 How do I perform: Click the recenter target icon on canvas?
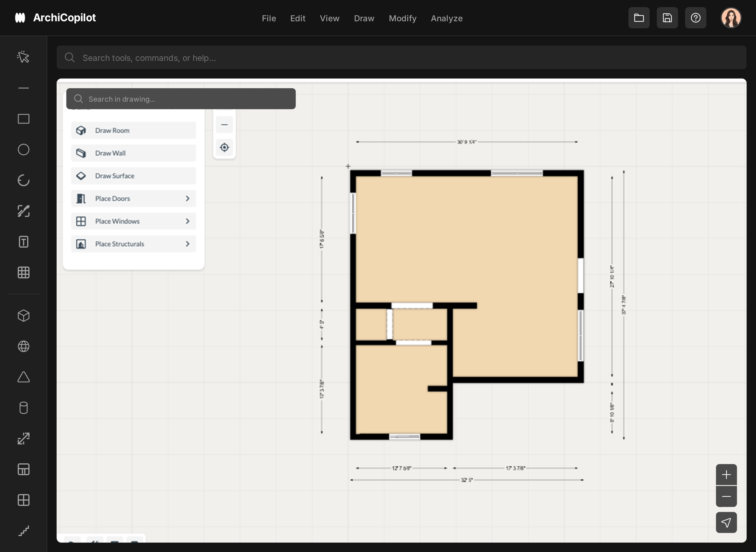(224, 147)
